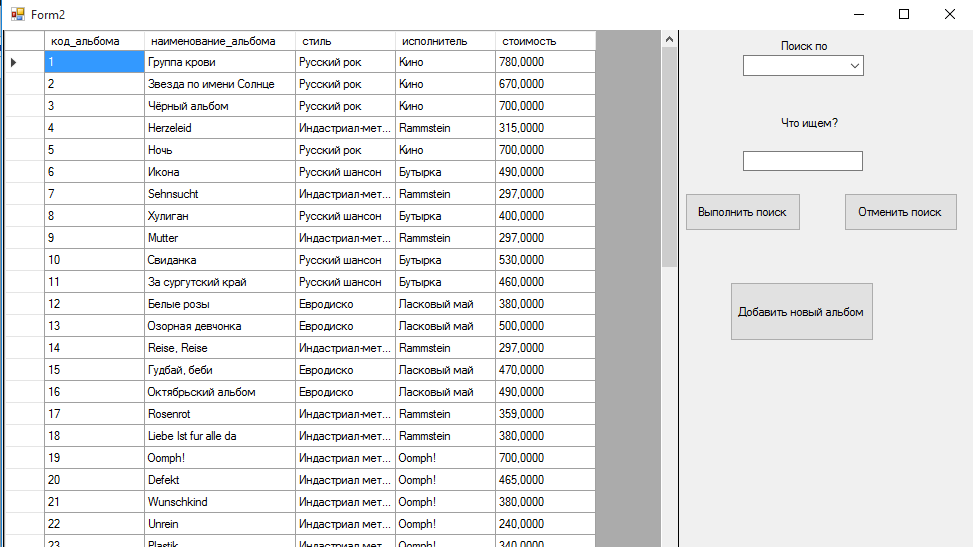Click the 'Что ищем?' search text field

[802, 161]
